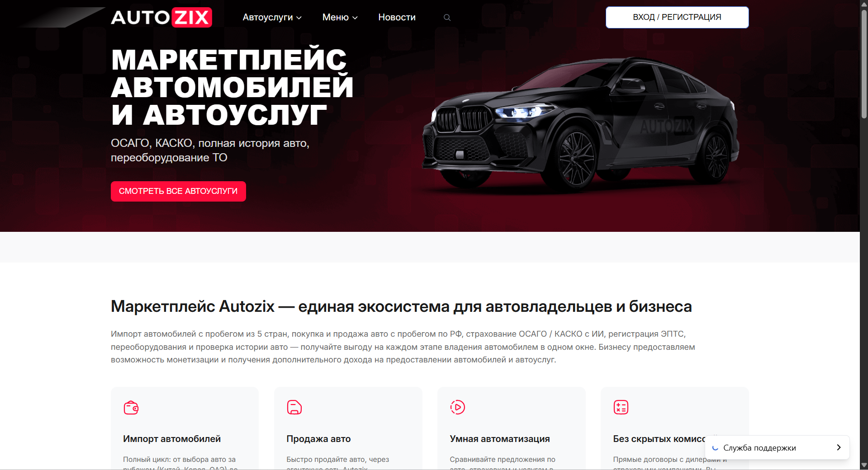This screenshot has height=470, width=868.
Task: Expand the Автоуслуги dropdown menu
Action: 272,17
